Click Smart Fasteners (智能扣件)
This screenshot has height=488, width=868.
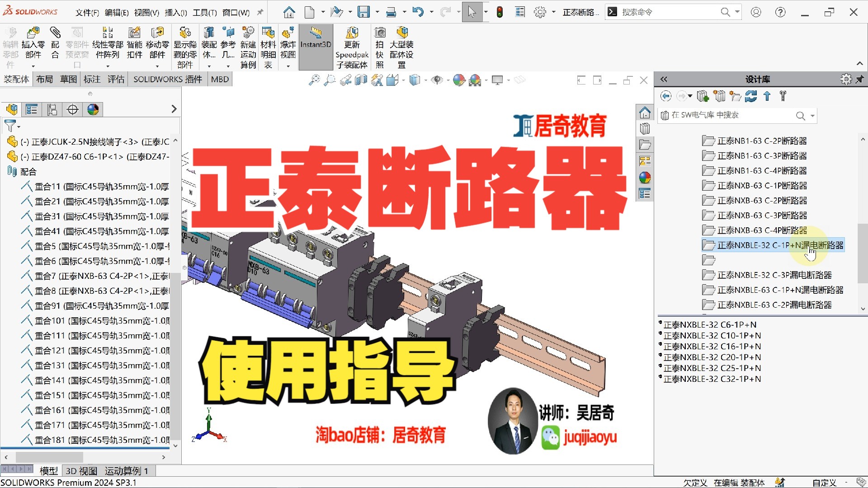(134, 44)
